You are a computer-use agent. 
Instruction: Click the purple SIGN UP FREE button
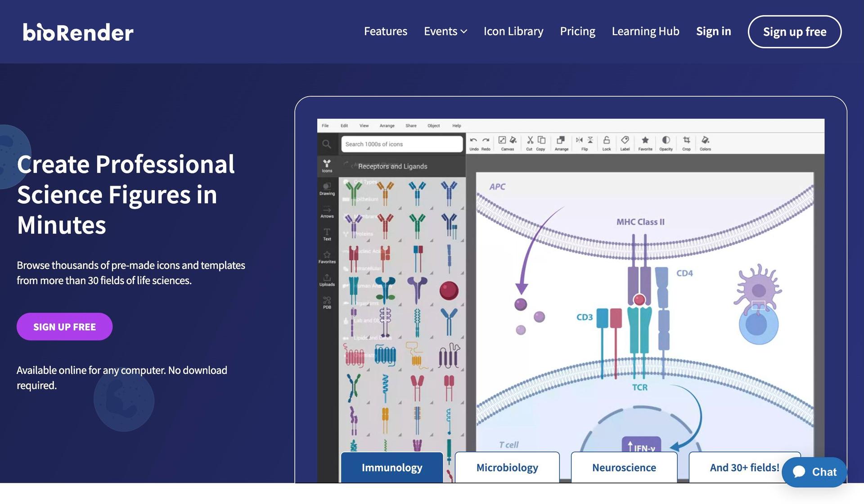[x=64, y=326]
